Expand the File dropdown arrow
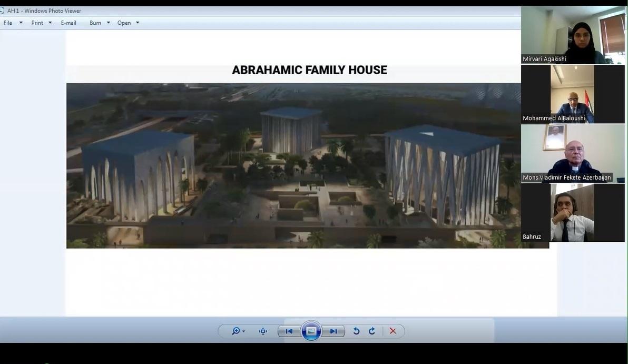This screenshot has width=628, height=364. point(21,23)
